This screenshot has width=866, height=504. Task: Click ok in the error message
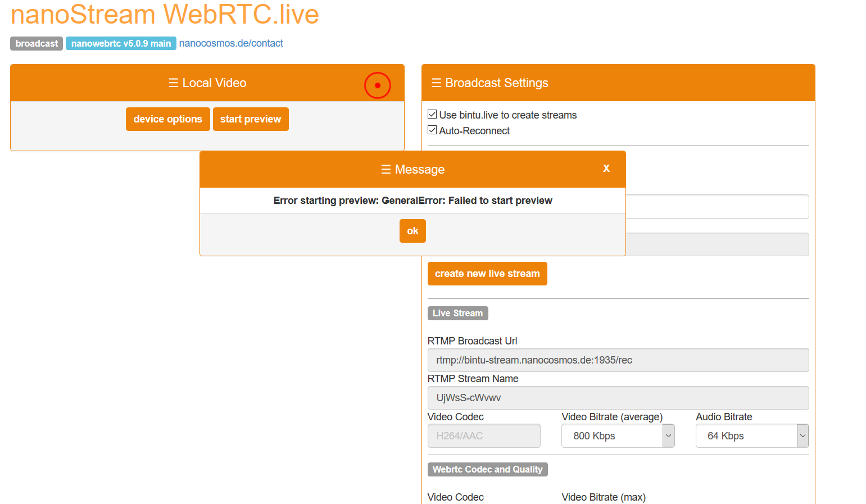(x=412, y=231)
